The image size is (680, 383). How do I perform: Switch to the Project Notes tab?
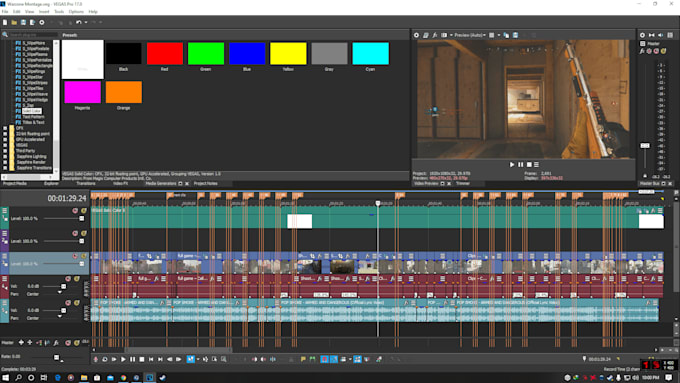click(x=206, y=183)
